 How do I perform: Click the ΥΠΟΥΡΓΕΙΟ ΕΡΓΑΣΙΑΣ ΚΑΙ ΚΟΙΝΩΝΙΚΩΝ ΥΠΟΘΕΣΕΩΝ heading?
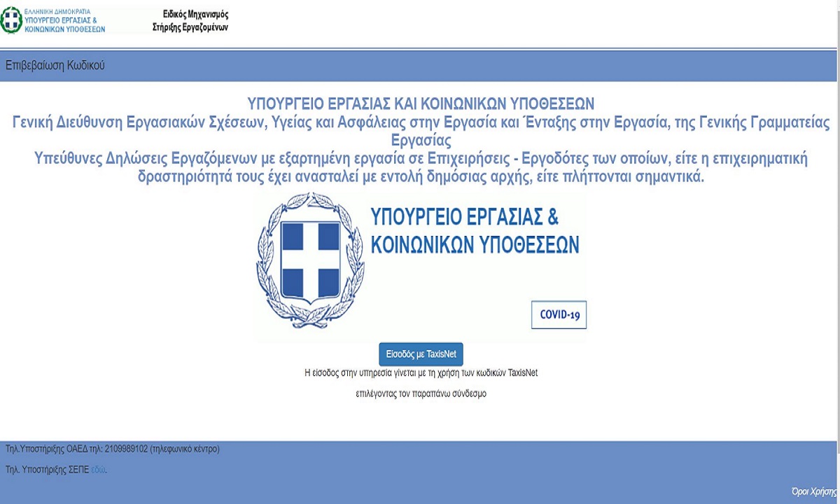click(421, 104)
